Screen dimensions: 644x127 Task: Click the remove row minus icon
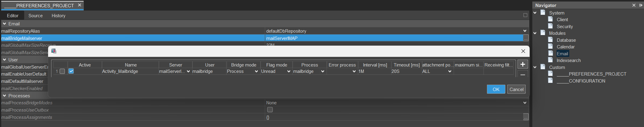(523, 74)
